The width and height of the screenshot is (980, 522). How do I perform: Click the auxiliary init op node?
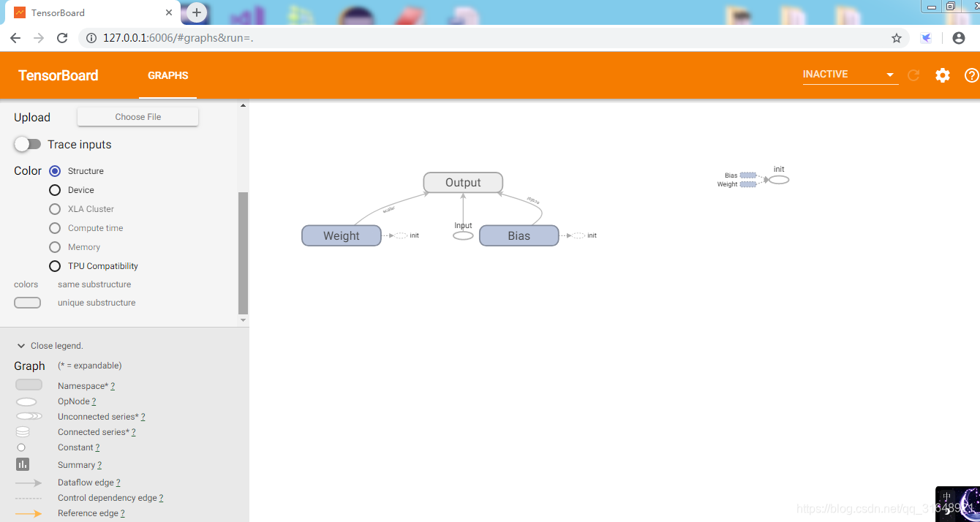(779, 180)
